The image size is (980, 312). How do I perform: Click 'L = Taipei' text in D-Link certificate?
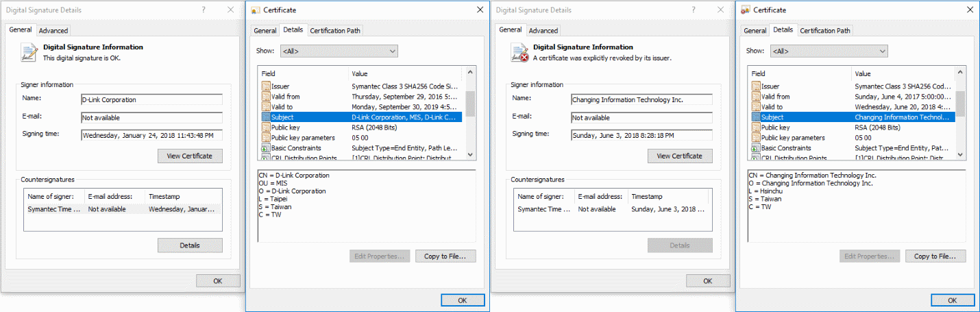274,199
